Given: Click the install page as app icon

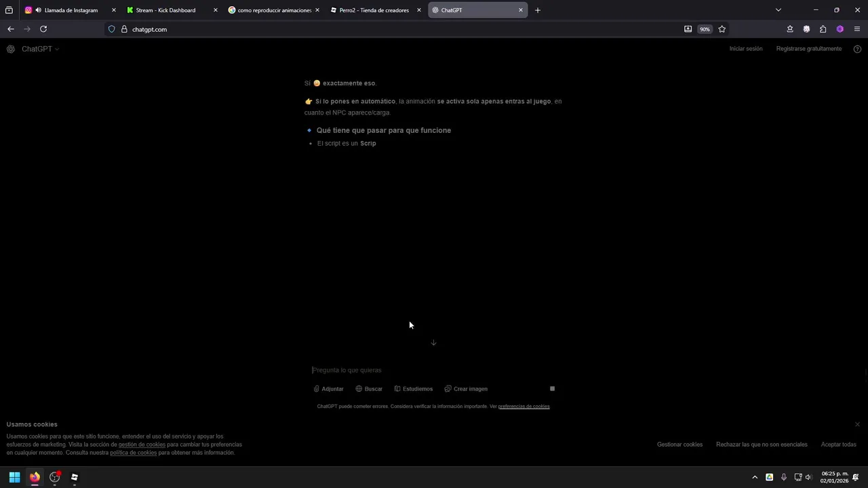Looking at the screenshot, I should (688, 29).
